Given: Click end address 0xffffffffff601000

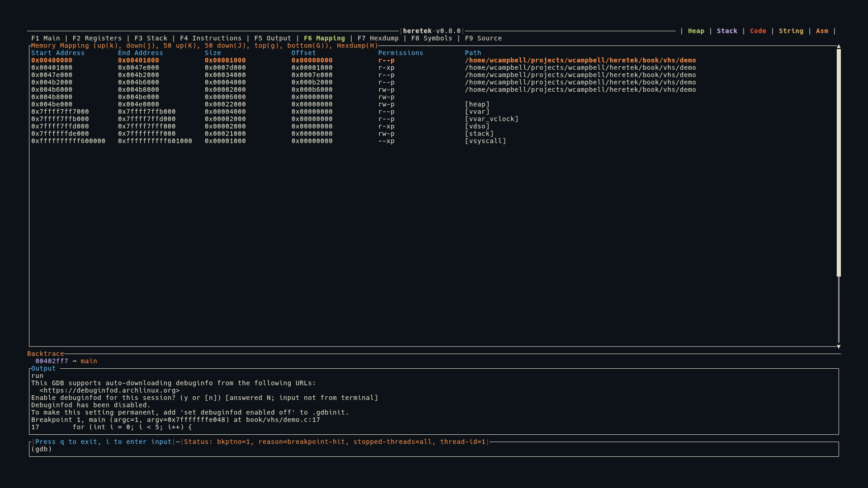Looking at the screenshot, I should pyautogui.click(x=155, y=141).
